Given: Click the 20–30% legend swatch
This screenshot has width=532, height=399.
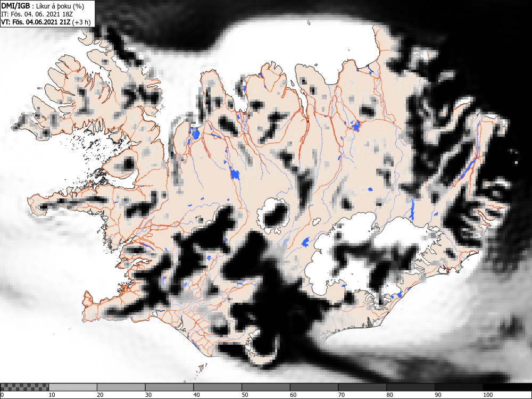Looking at the screenshot, I should (121, 387).
